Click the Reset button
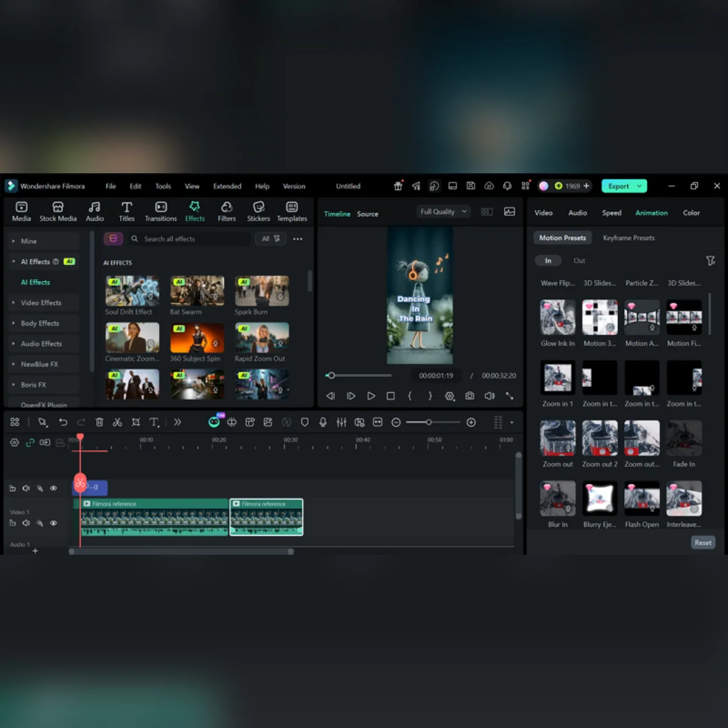Image resolution: width=728 pixels, height=728 pixels. coord(703,542)
